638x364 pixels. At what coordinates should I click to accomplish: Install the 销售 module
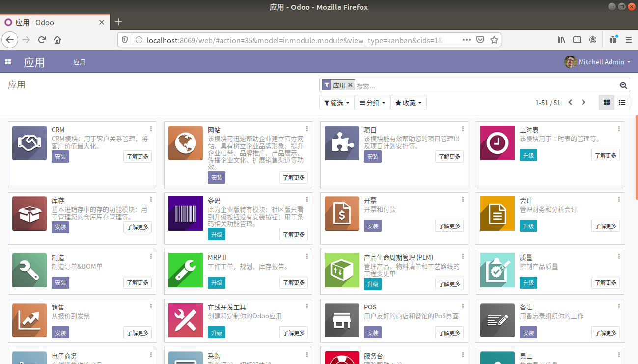point(60,333)
